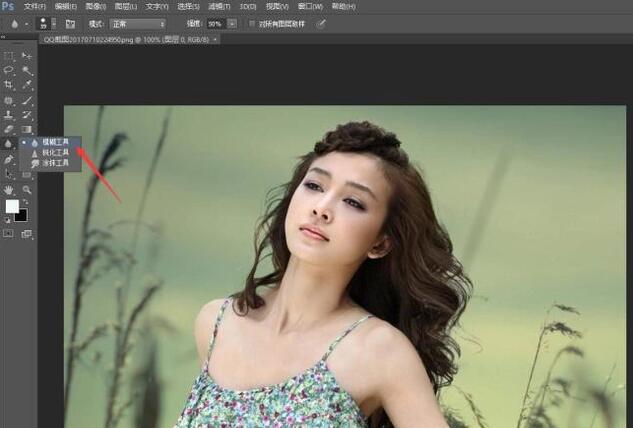Viewport: 633px width, 428px height.
Task: Open the 图像(I) menu
Action: point(95,7)
